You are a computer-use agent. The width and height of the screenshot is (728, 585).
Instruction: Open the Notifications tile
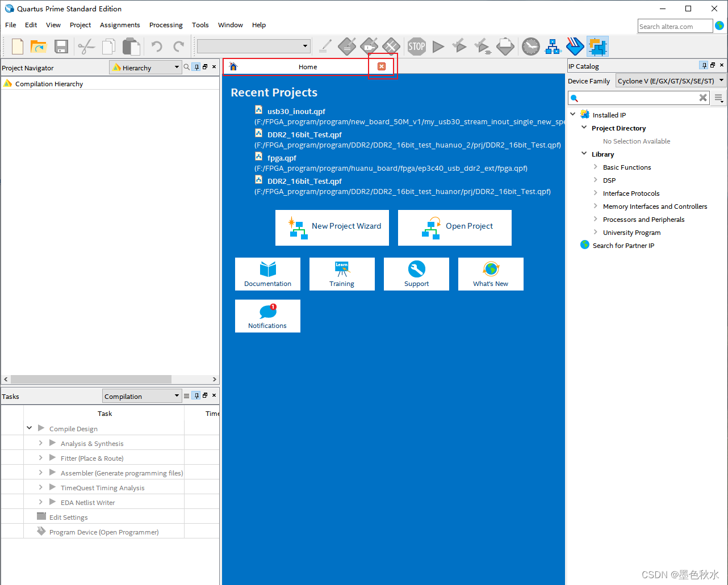(267, 316)
